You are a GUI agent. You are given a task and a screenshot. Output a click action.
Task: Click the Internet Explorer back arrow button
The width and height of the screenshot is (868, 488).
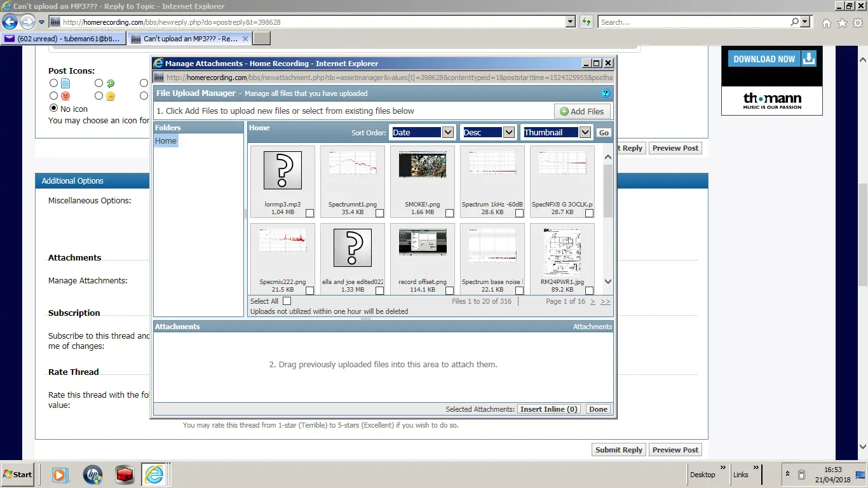[10, 22]
